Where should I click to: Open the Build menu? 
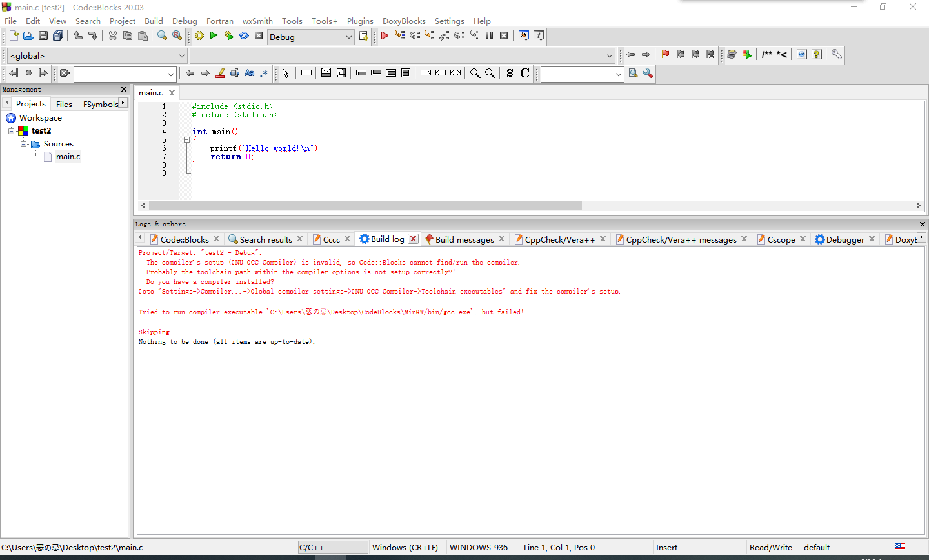tap(154, 21)
